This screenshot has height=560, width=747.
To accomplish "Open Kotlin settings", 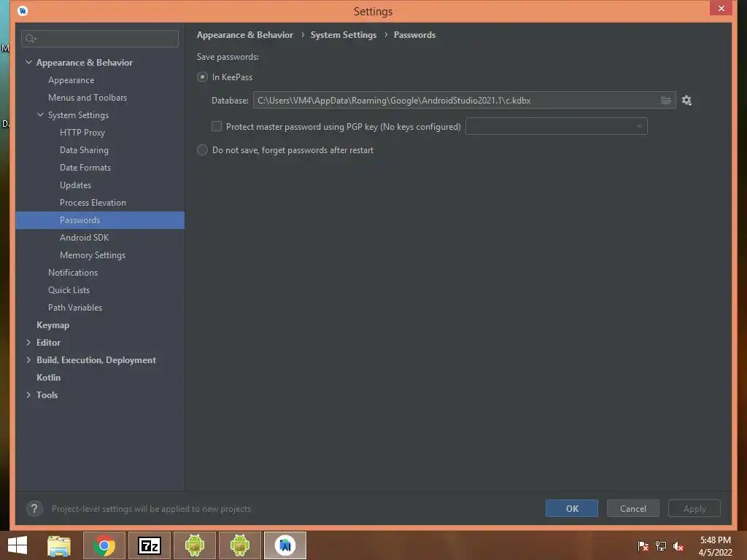I will click(49, 378).
